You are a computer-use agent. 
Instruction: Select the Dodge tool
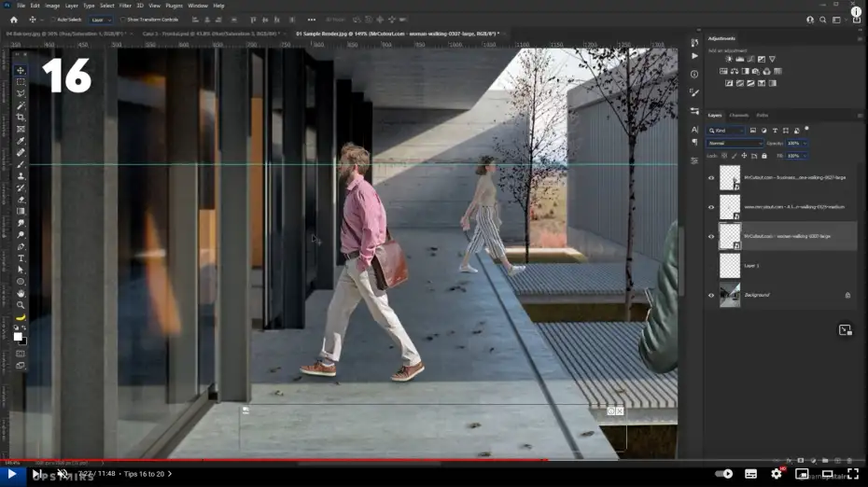click(x=21, y=235)
